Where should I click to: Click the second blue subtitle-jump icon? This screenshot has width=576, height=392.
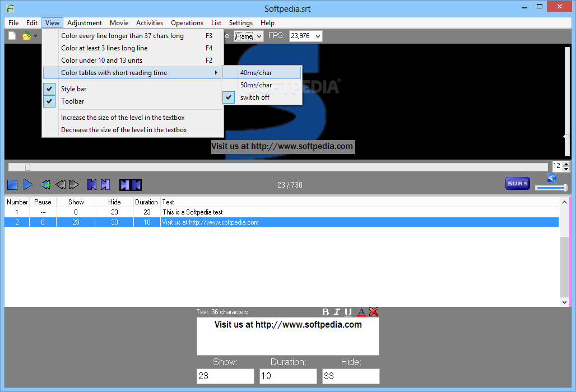[x=105, y=185]
